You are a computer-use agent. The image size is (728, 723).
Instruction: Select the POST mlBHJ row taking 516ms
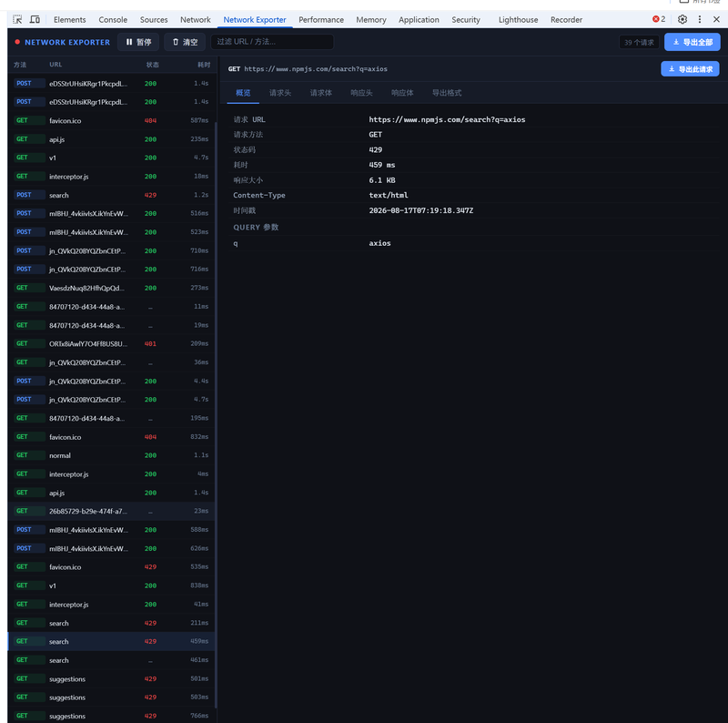pos(111,213)
